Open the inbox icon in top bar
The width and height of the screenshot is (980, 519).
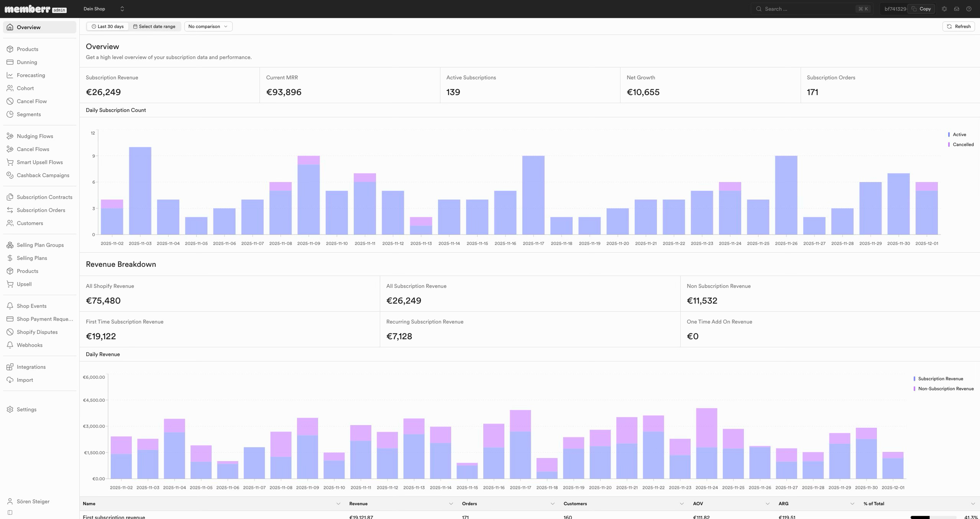pos(957,9)
